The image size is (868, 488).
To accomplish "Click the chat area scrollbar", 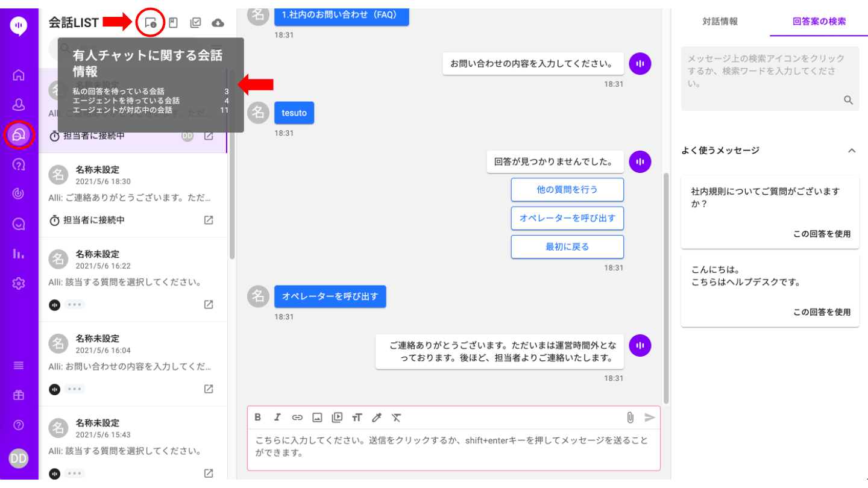I will pyautogui.click(x=666, y=289).
